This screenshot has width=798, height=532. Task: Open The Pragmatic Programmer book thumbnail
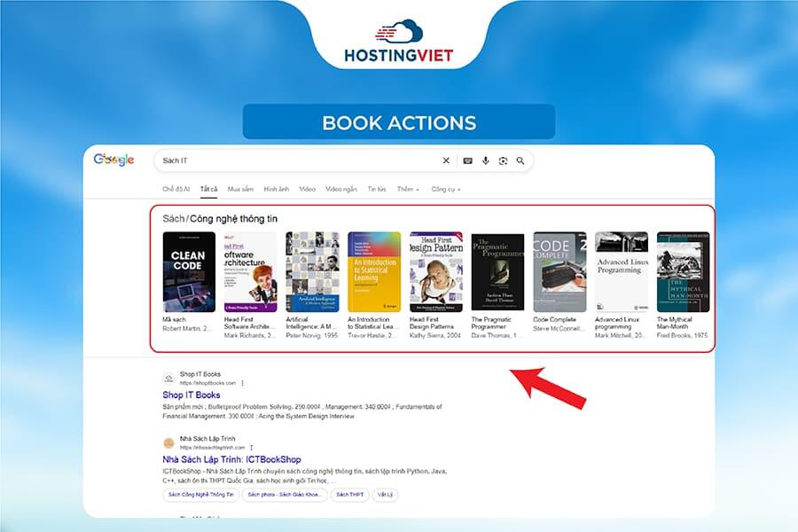497,269
